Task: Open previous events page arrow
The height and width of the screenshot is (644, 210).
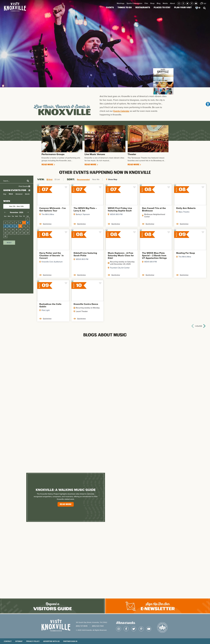Action: (192, 326)
